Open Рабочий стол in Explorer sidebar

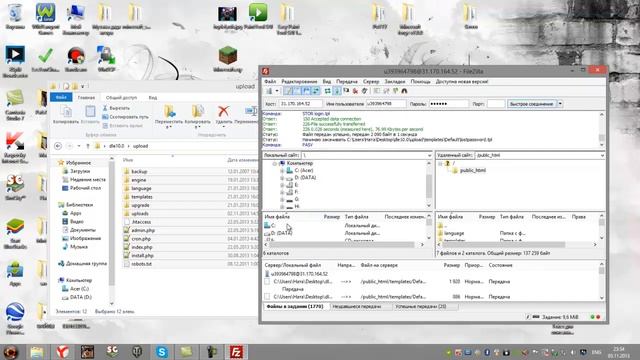tap(81, 188)
